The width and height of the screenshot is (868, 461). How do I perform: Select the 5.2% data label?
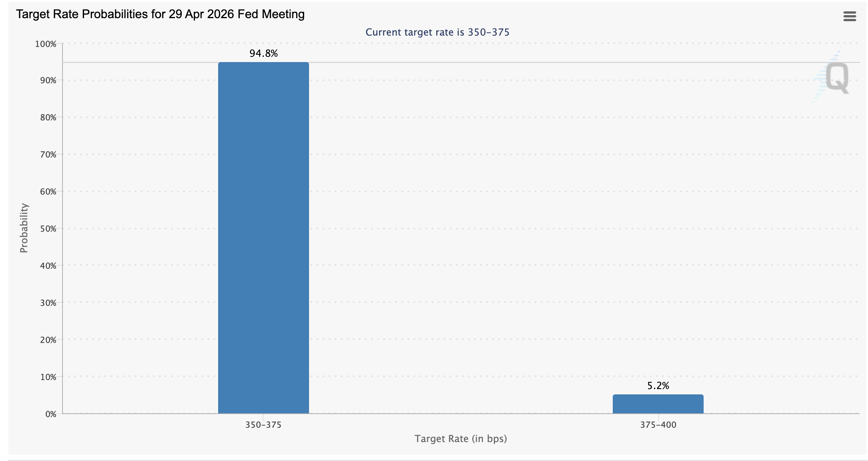tap(658, 386)
